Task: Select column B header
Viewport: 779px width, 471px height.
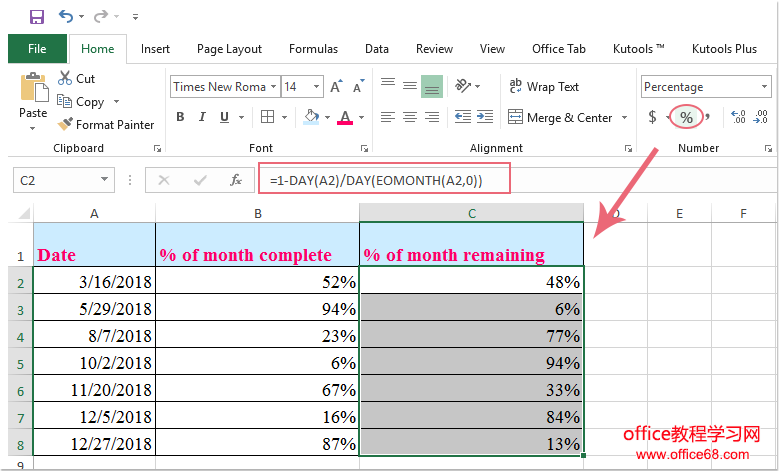Action: point(257,214)
